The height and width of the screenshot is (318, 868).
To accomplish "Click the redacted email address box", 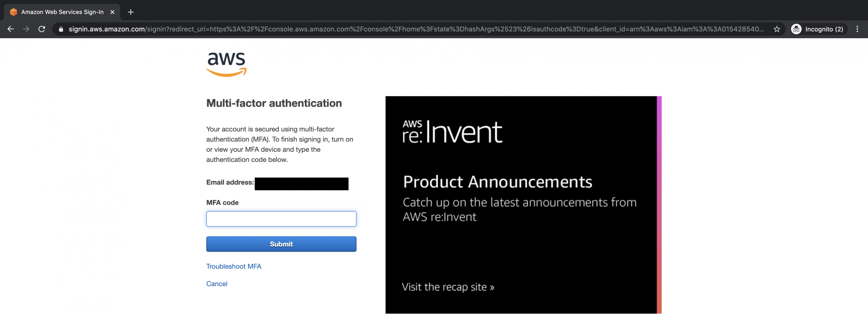I will 301,184.
